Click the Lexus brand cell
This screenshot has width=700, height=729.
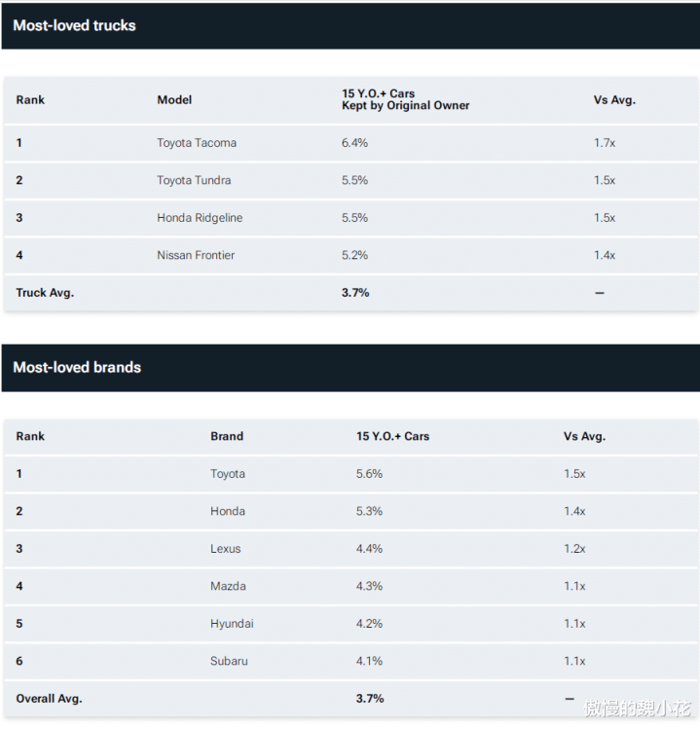tap(225, 549)
